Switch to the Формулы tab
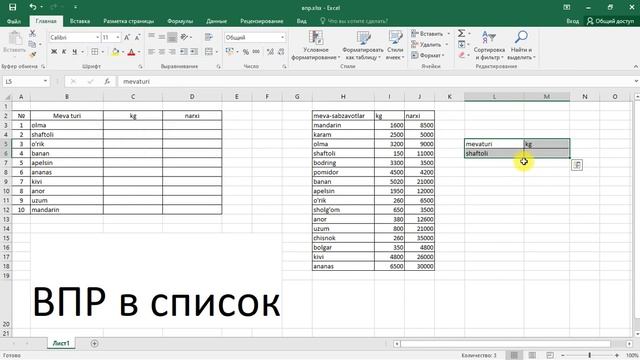 click(180, 21)
